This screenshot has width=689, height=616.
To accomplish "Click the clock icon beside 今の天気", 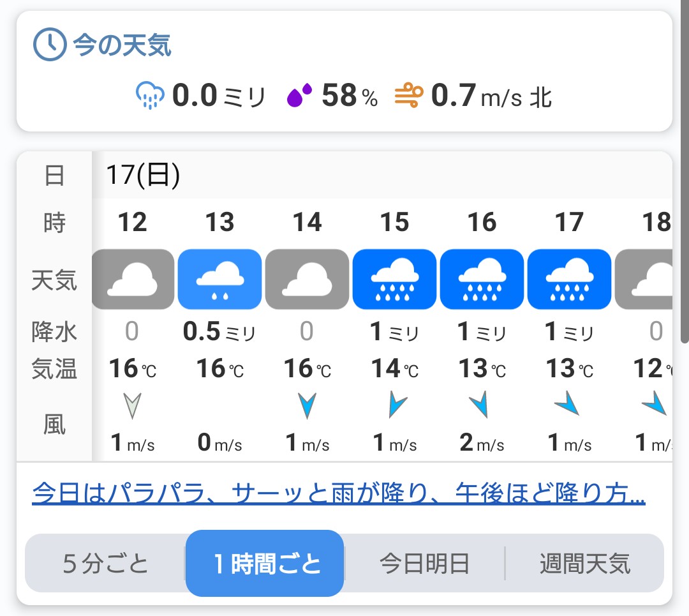I will point(49,45).
